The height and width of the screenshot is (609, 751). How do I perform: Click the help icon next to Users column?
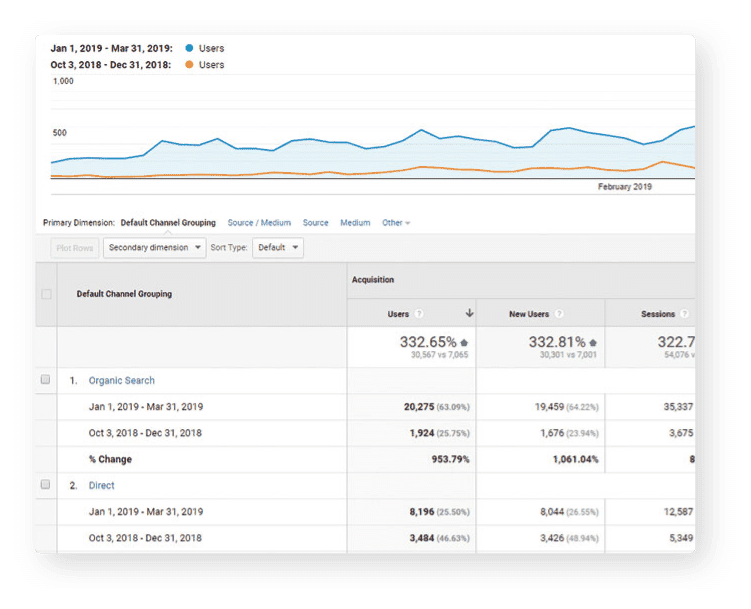[x=419, y=314]
